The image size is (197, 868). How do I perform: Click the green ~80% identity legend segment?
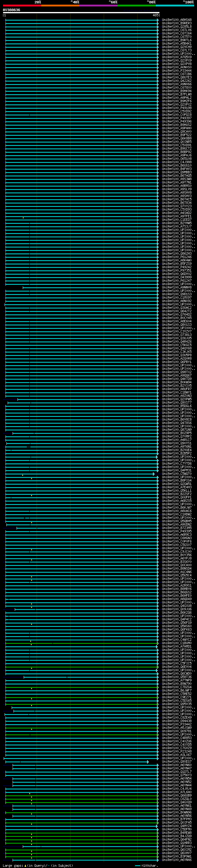point(137,6)
